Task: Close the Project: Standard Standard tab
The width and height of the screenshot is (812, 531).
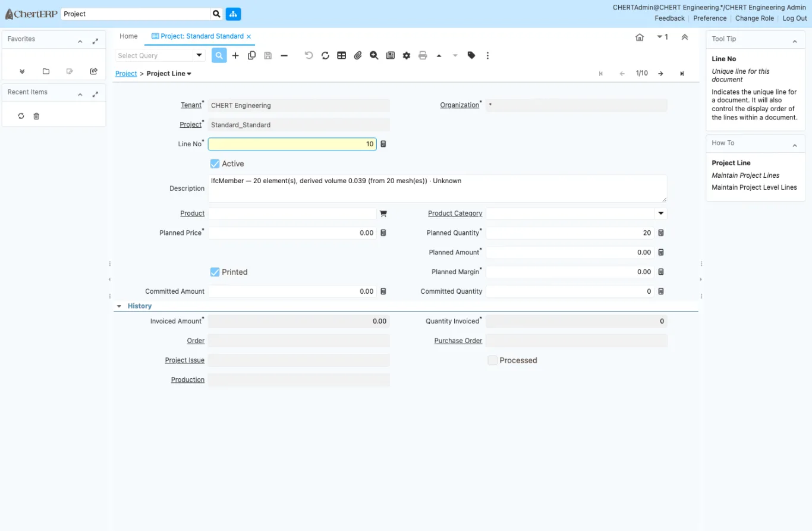Action: [x=249, y=37]
